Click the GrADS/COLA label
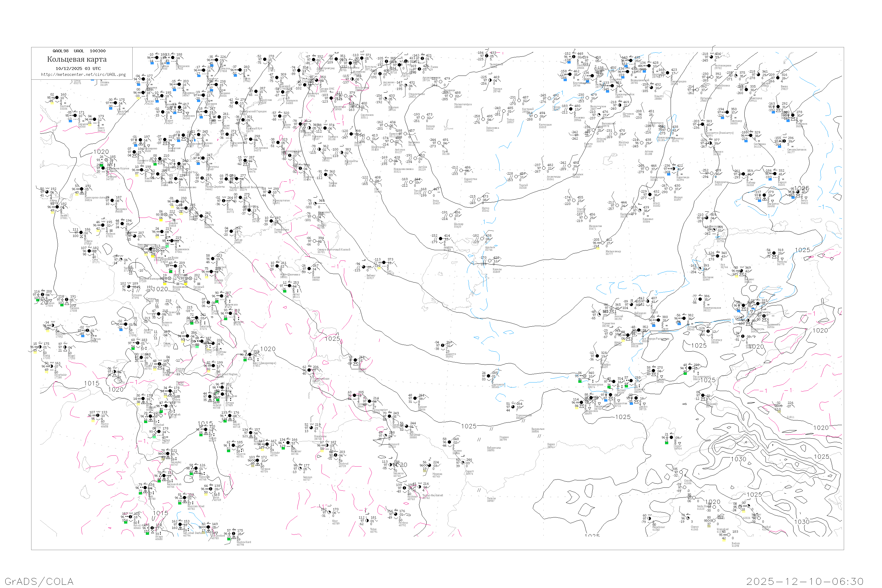Image resolution: width=882 pixels, height=588 pixels. point(39,581)
